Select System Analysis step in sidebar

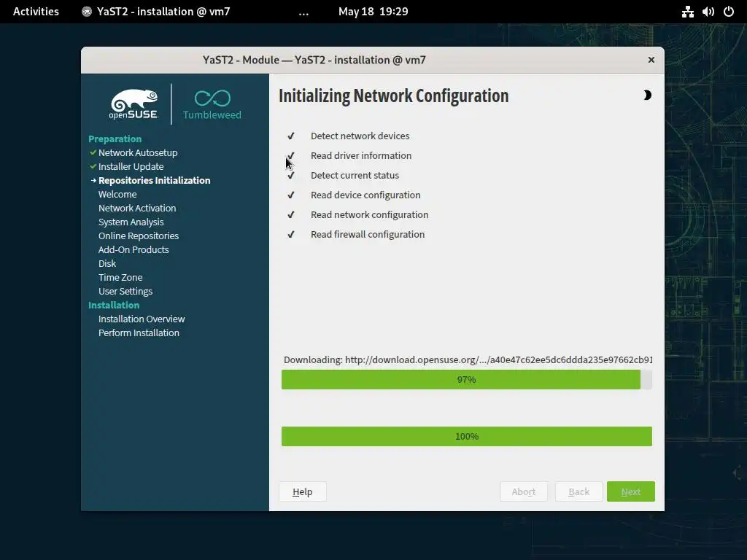pos(131,222)
